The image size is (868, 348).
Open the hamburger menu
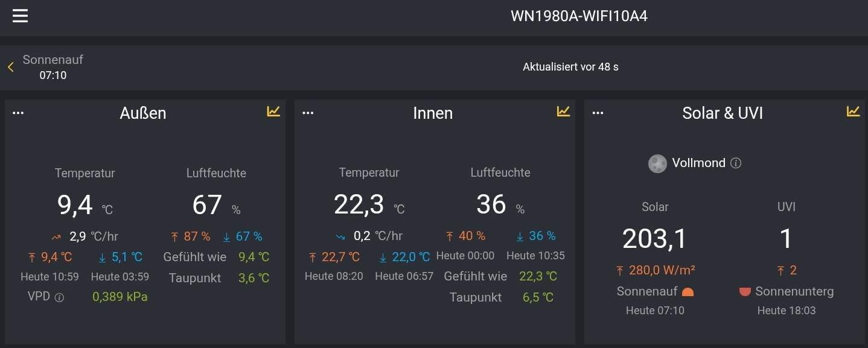coord(20,16)
